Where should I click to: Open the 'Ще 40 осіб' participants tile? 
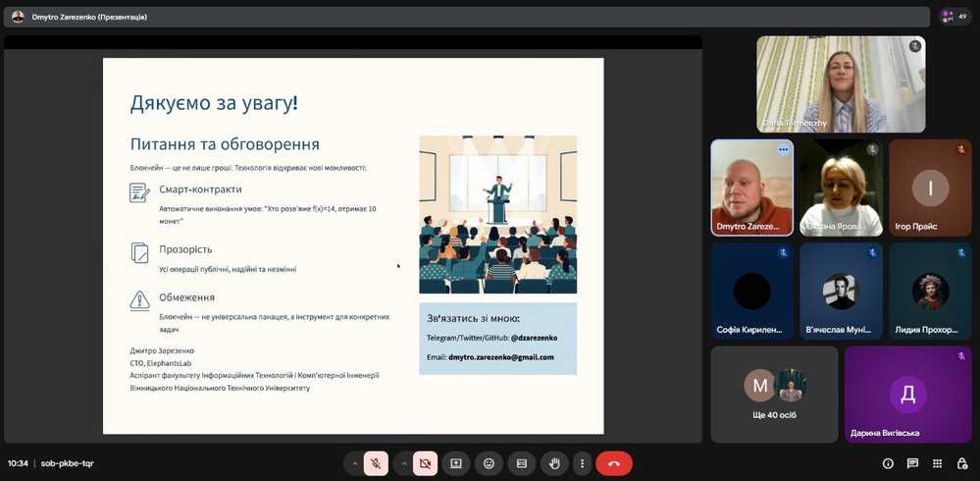[774, 394]
